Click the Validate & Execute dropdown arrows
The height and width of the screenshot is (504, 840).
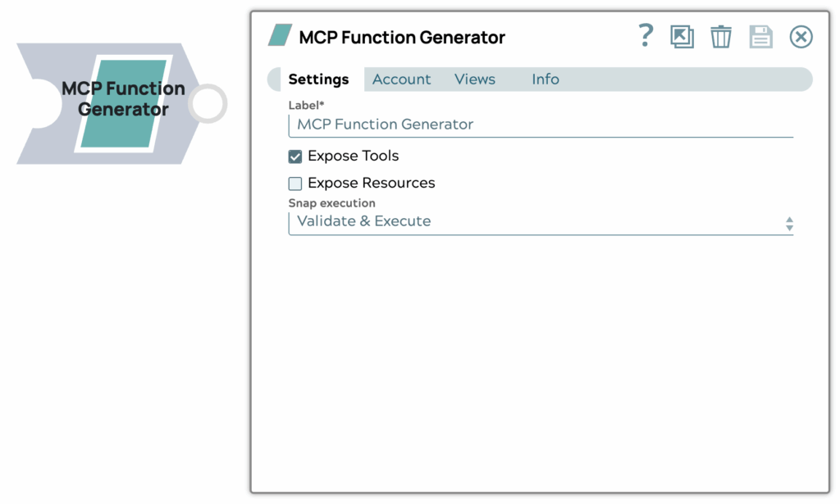789,223
